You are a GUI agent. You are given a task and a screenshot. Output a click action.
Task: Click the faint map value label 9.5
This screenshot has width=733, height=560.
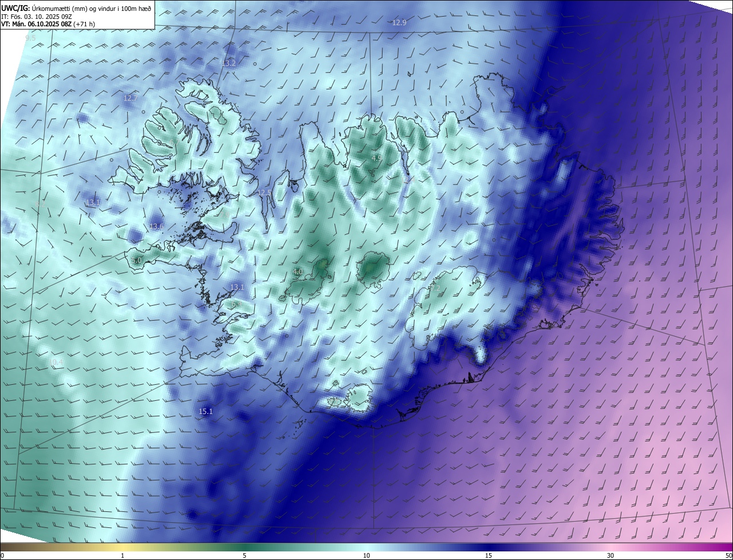click(30, 38)
